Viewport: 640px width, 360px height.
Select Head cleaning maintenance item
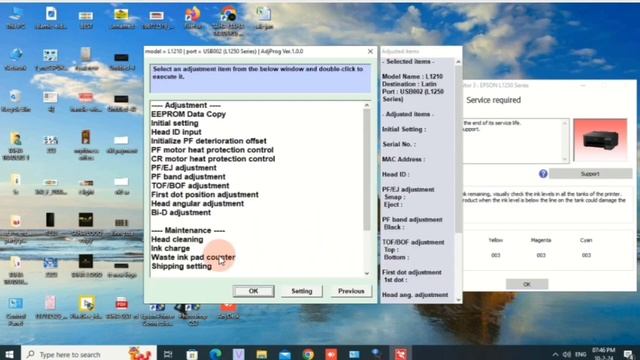177,240
